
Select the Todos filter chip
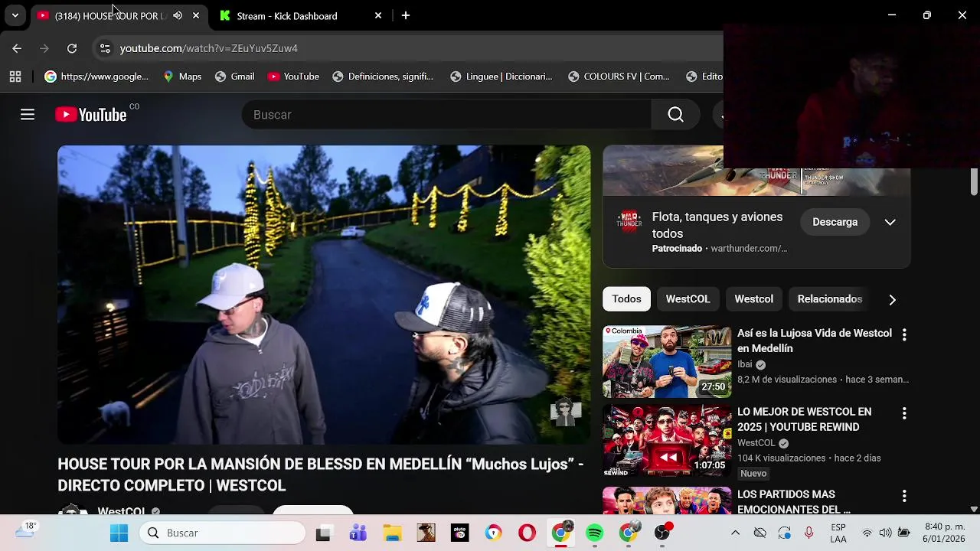coord(626,299)
